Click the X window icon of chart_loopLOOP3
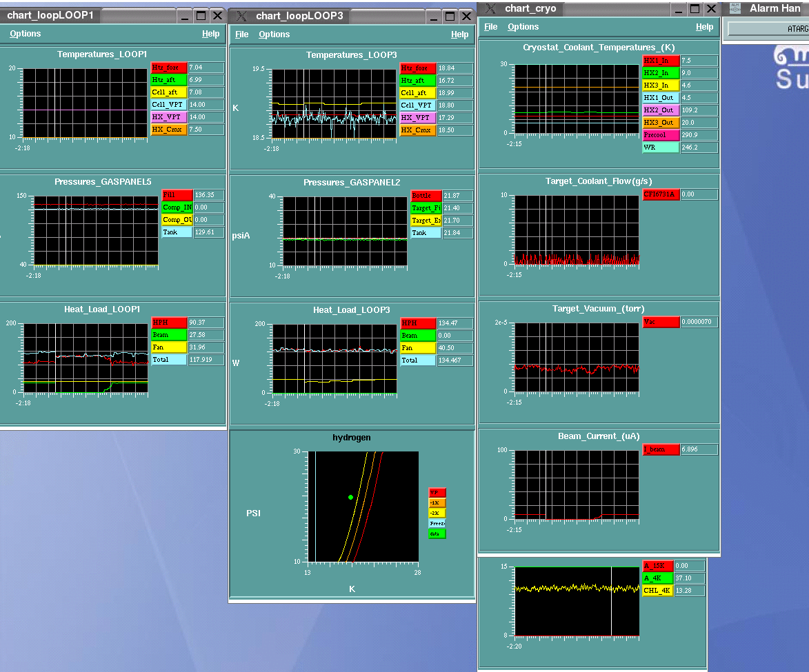This screenshot has height=672, width=809. tap(241, 16)
